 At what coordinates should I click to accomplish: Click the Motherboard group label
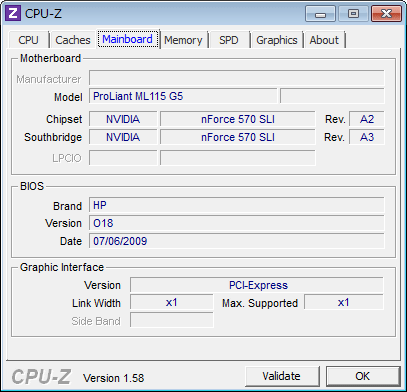click(50, 58)
